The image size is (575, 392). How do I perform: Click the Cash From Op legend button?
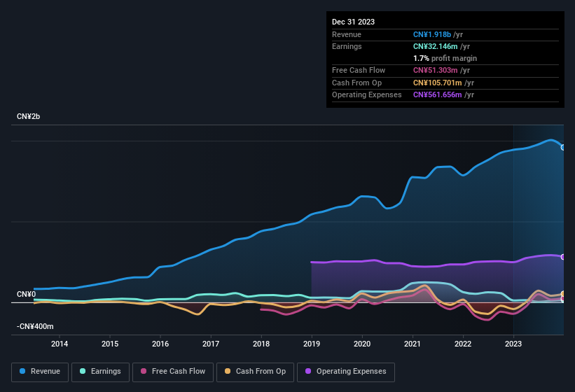pos(255,372)
